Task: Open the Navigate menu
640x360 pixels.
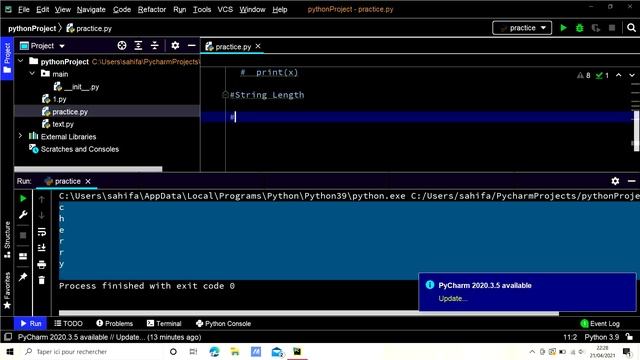Action: [91, 9]
